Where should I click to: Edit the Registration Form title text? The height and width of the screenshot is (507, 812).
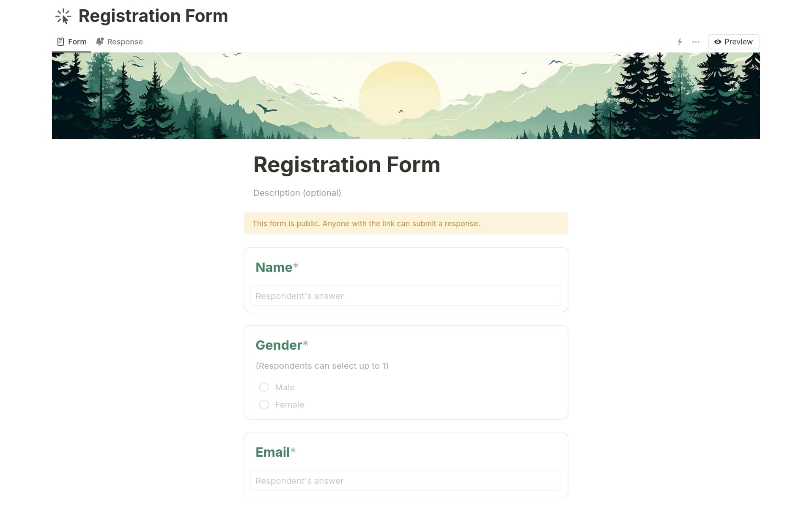(x=347, y=164)
